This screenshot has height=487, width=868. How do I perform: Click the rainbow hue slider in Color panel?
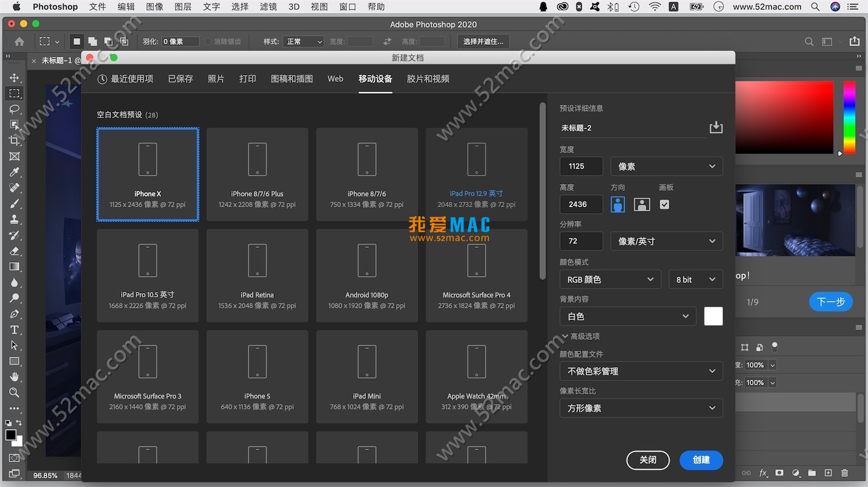point(850,117)
